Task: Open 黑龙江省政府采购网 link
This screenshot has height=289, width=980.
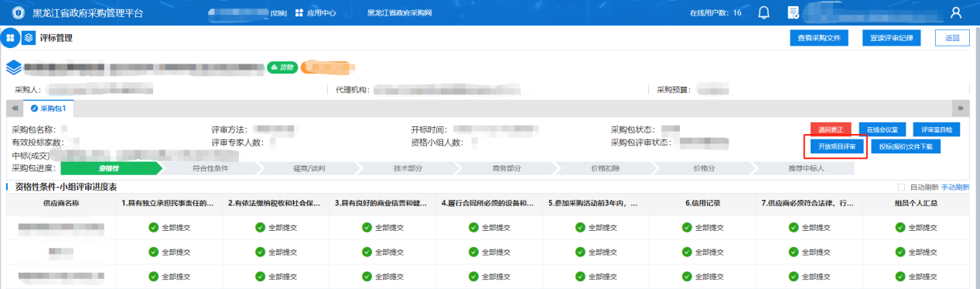Action: (399, 13)
